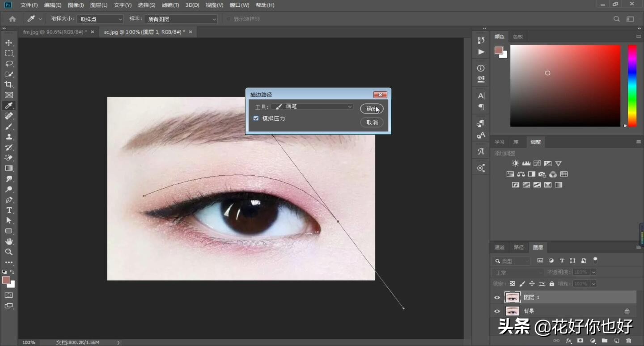644x346 pixels.
Task: Click the 确定 button
Action: point(372,109)
